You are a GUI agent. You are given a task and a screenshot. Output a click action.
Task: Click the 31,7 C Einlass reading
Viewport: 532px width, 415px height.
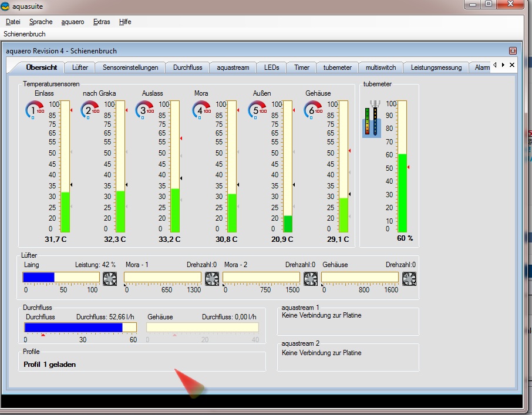click(x=56, y=239)
